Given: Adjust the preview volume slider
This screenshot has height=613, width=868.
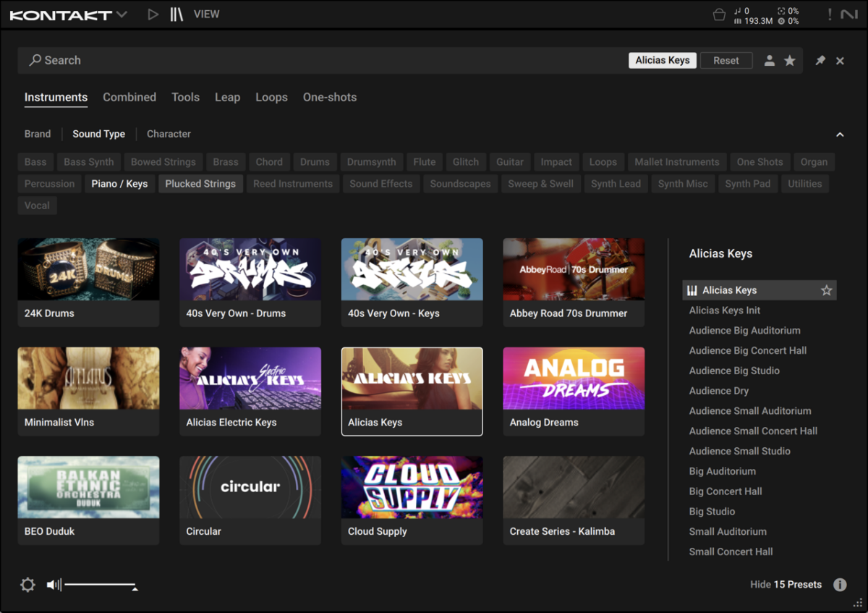Looking at the screenshot, I should [x=100, y=584].
